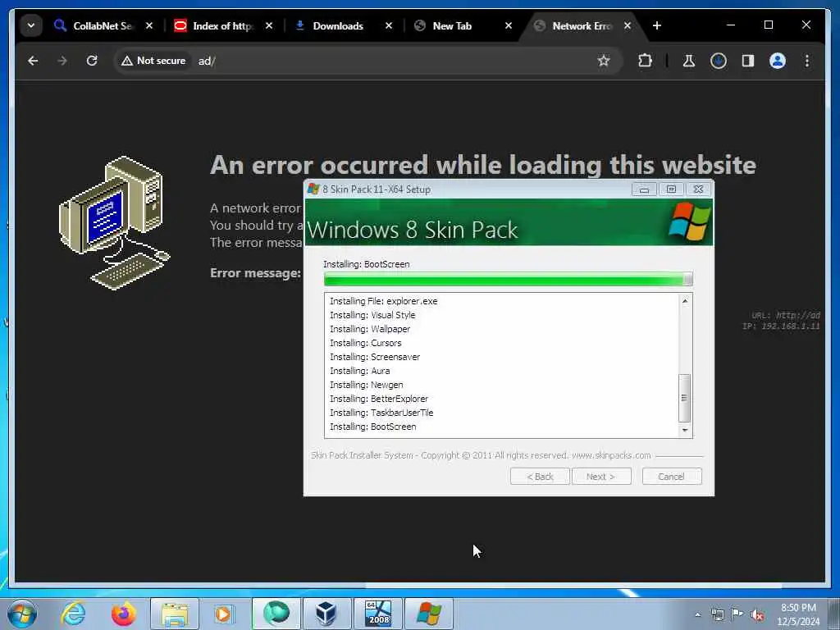Click the Skin Pack Setup title bar icon
The height and width of the screenshot is (630, 840).
click(313, 189)
